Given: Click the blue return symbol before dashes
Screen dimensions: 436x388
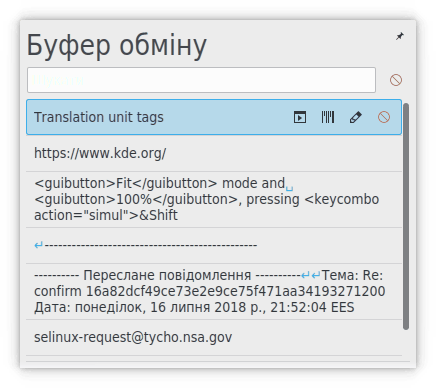Looking at the screenshot, I should click(x=39, y=246).
